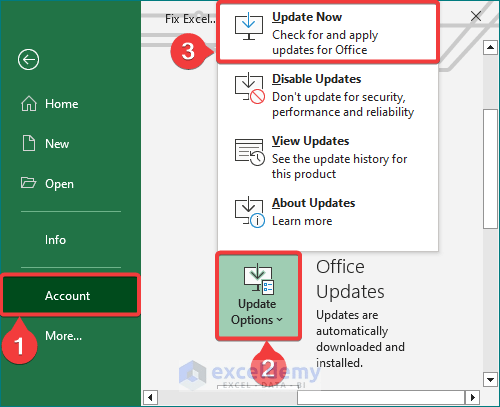This screenshot has height=407, width=500.
Task: Click the horizontal scrollbar thumb
Action: pos(381,397)
